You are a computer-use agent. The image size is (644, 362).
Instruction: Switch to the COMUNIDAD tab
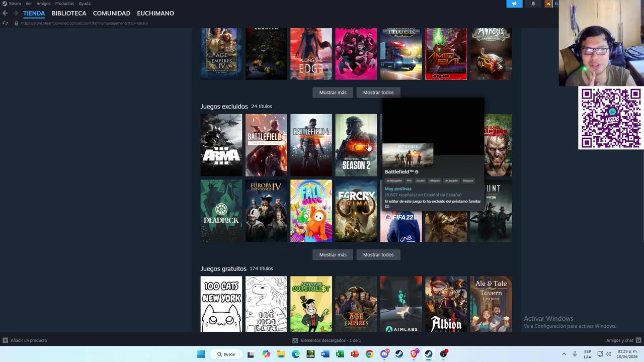pos(112,13)
